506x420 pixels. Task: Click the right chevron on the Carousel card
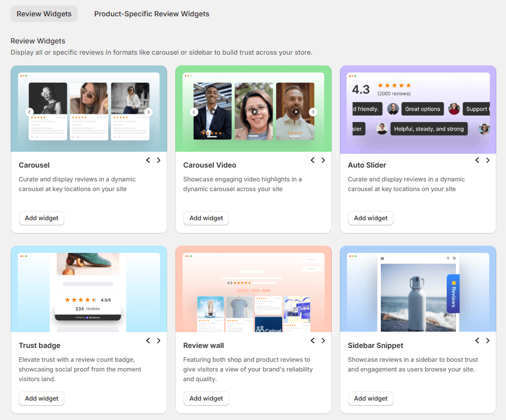click(x=158, y=160)
